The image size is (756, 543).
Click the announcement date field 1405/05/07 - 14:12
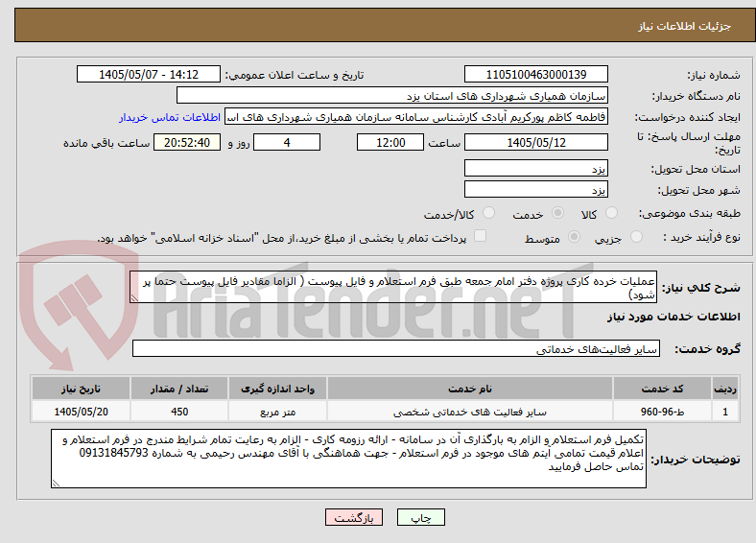coord(149,74)
